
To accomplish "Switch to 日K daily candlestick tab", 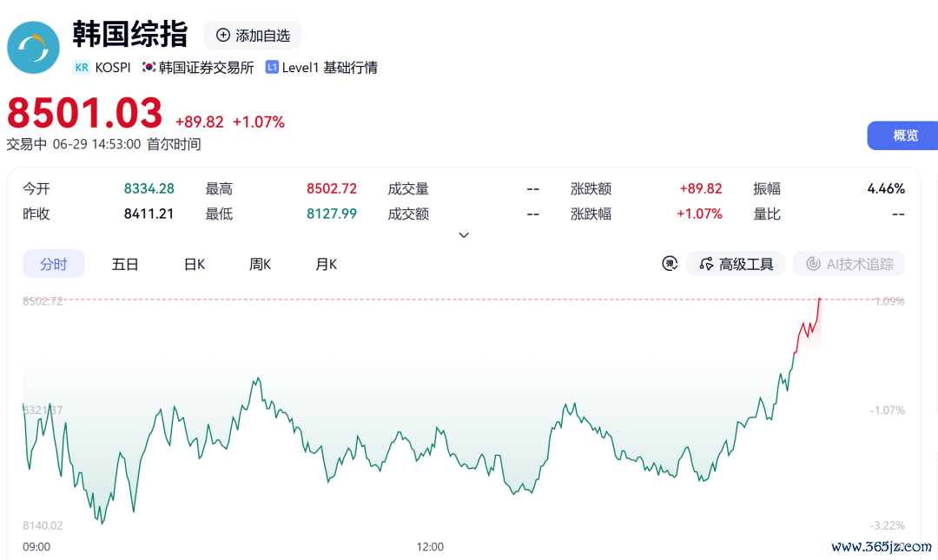I will click(x=195, y=264).
